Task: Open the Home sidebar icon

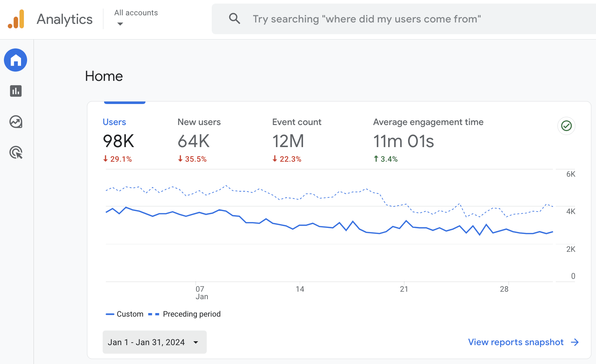Action: pos(16,60)
